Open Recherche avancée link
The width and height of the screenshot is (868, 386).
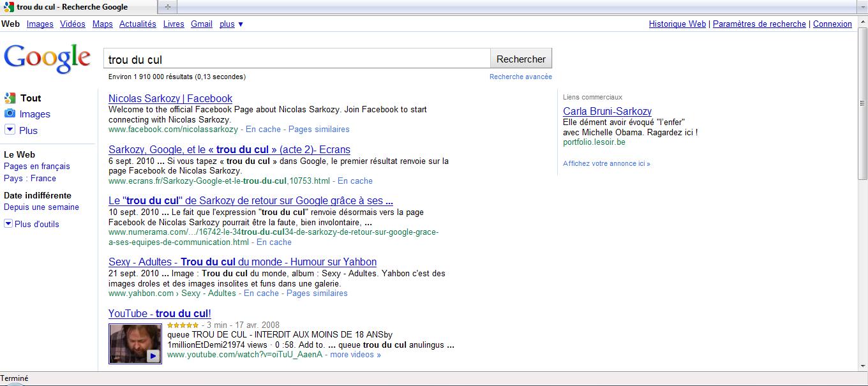coord(521,77)
